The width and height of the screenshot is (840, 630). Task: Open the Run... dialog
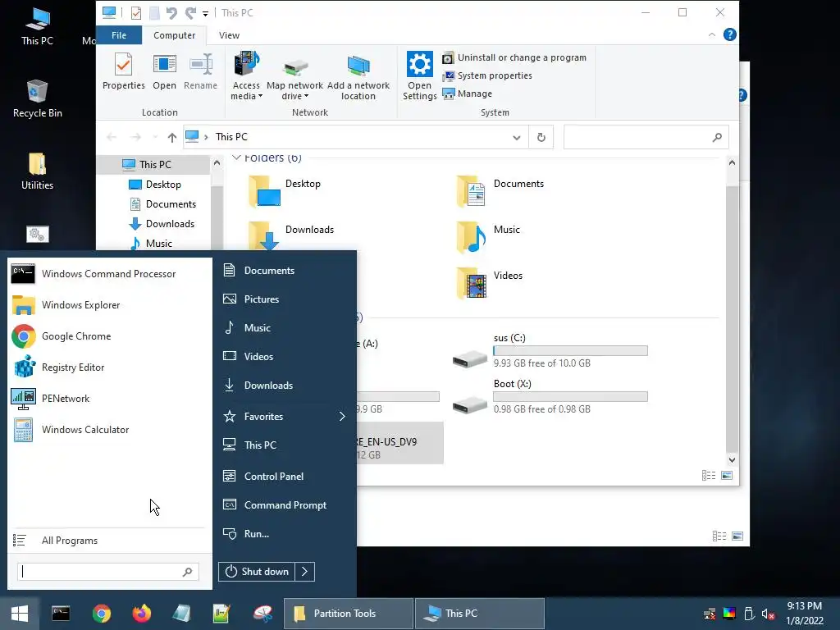tap(246, 534)
